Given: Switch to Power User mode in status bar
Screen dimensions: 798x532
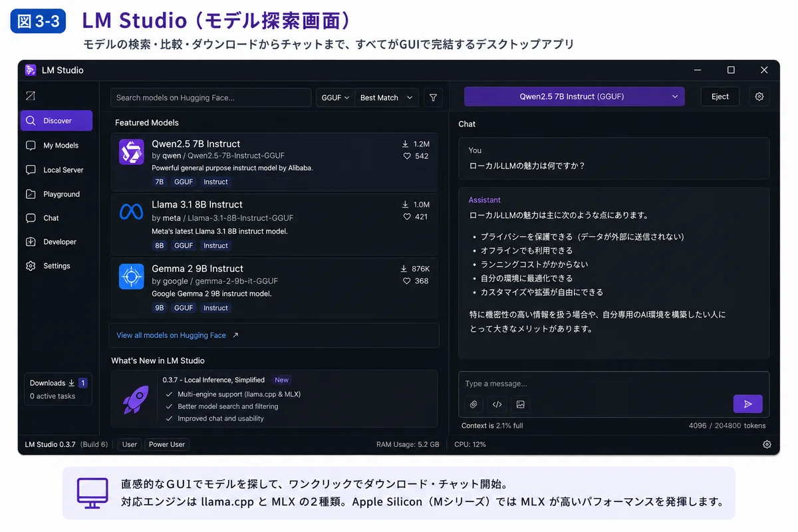Looking at the screenshot, I should coord(167,444).
